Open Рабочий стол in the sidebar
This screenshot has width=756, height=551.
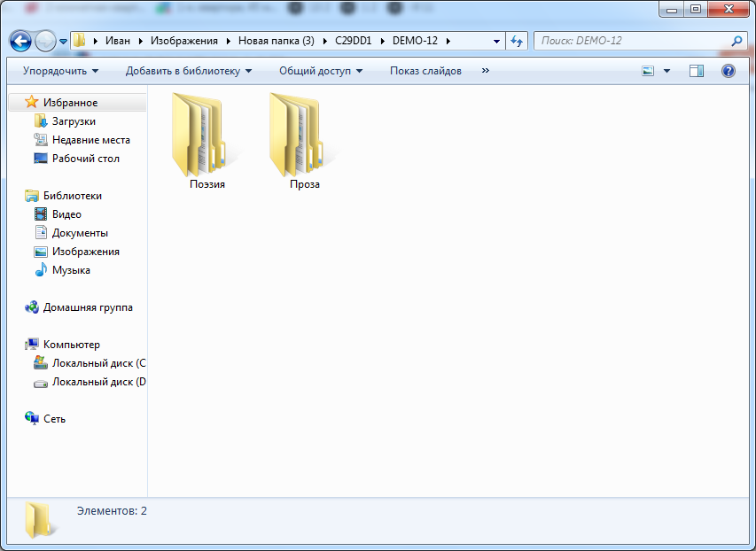(x=86, y=159)
